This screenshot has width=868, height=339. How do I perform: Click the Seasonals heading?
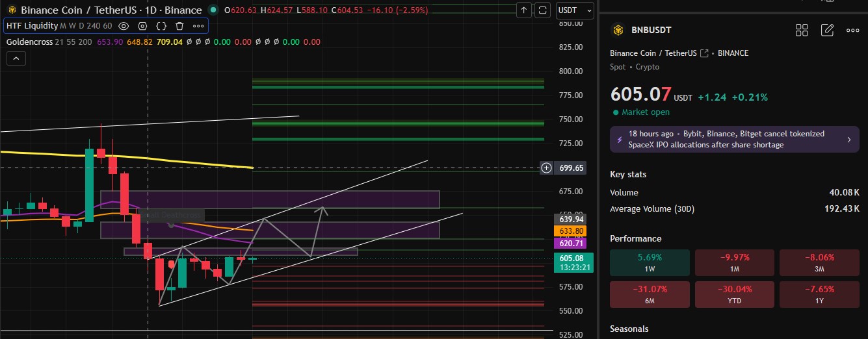(629, 329)
